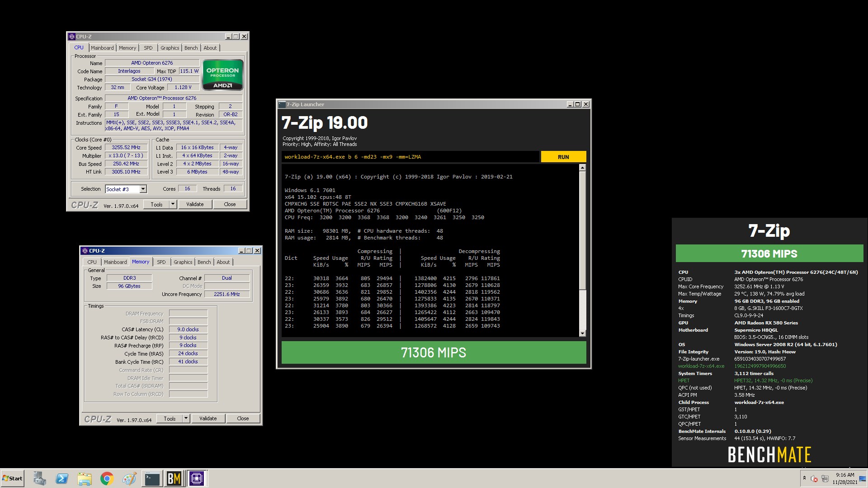This screenshot has height=488, width=868.
Task: Switch to CPU tab in memory CPU-Z window
Action: [92, 262]
